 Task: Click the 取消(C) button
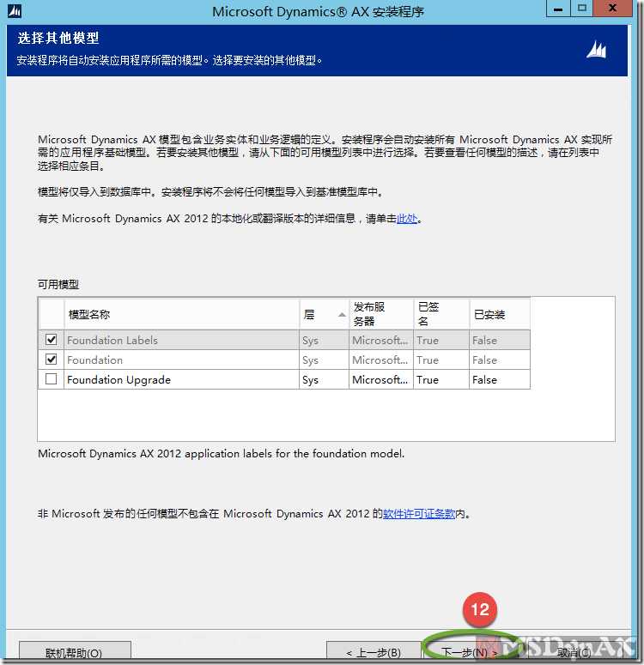(574, 652)
